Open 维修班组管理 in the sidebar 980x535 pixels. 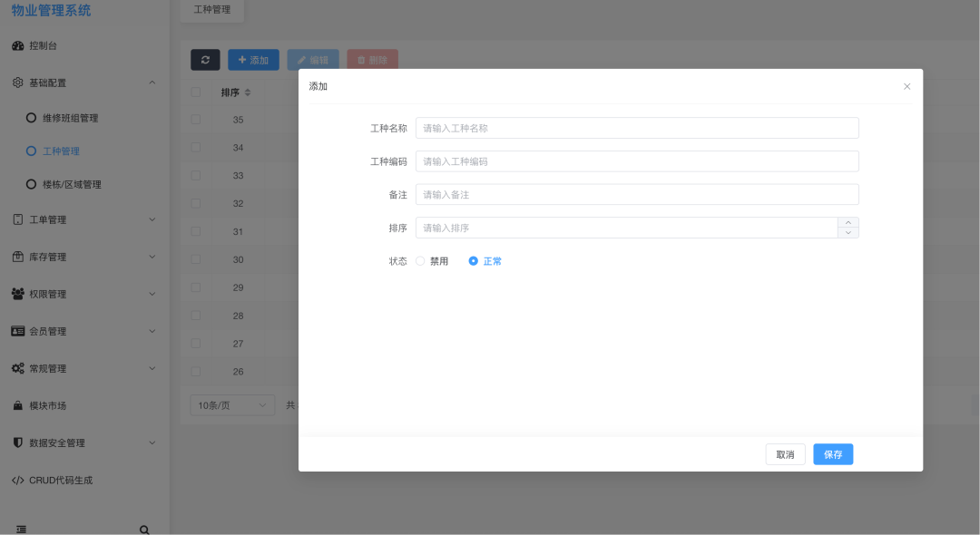(70, 118)
